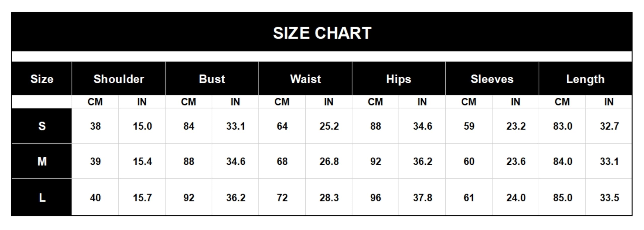Click the 33.5 length inches cell
This screenshot has height=230, width=644.
coord(609,198)
